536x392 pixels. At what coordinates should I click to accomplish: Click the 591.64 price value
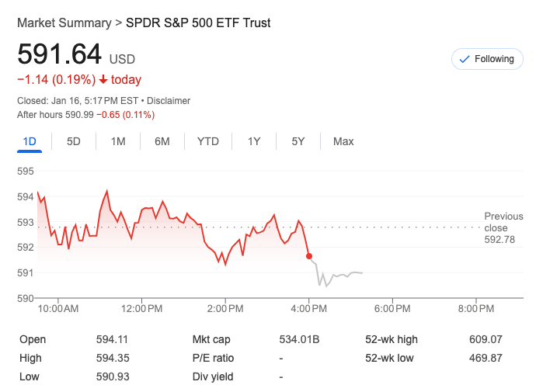click(60, 54)
